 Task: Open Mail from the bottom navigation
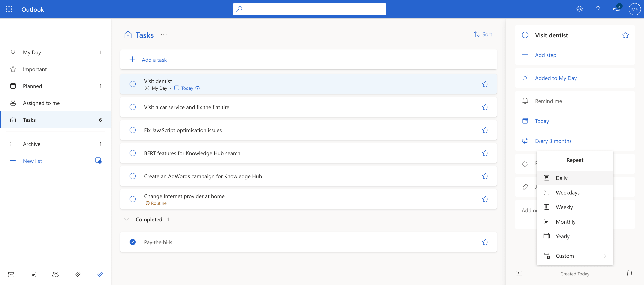11,274
